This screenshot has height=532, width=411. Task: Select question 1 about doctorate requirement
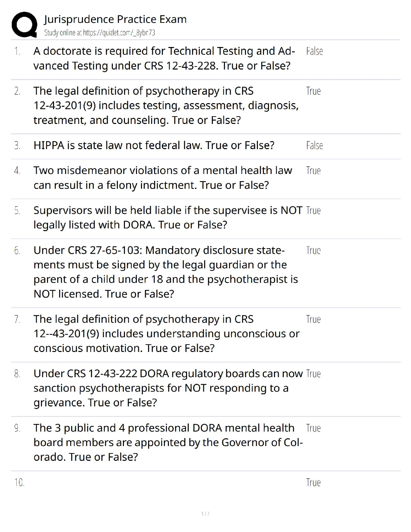pyautogui.click(x=164, y=58)
